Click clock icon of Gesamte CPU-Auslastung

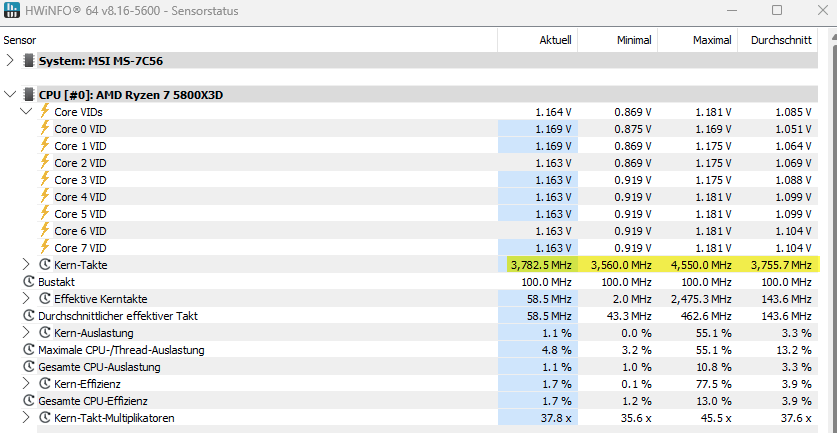pos(29,367)
